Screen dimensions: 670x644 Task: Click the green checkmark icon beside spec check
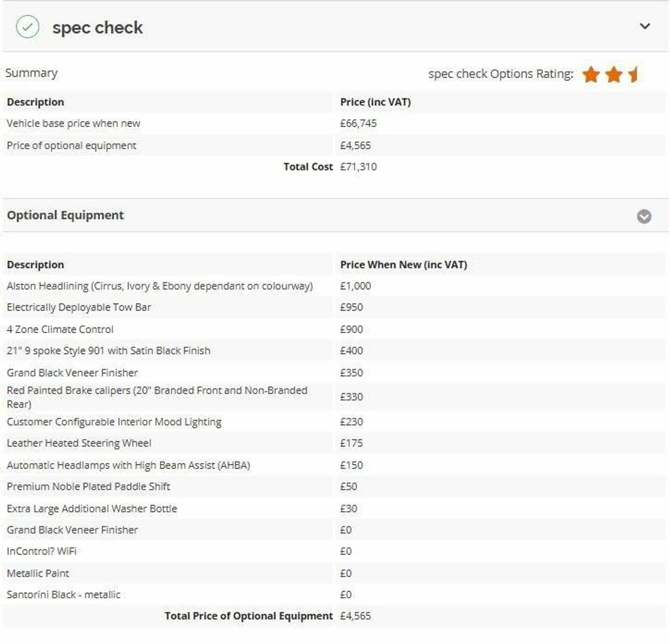click(x=27, y=27)
